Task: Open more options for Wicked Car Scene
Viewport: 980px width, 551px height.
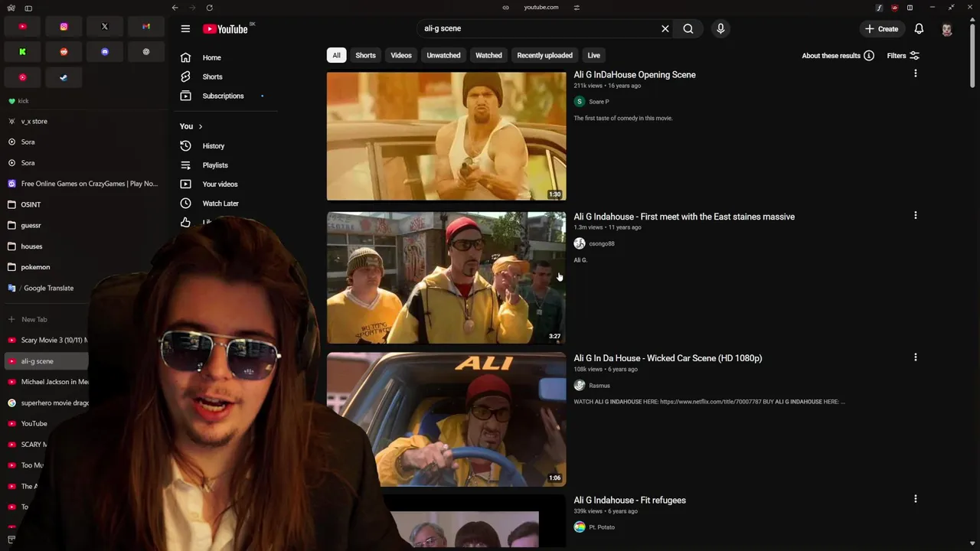Action: click(x=915, y=357)
